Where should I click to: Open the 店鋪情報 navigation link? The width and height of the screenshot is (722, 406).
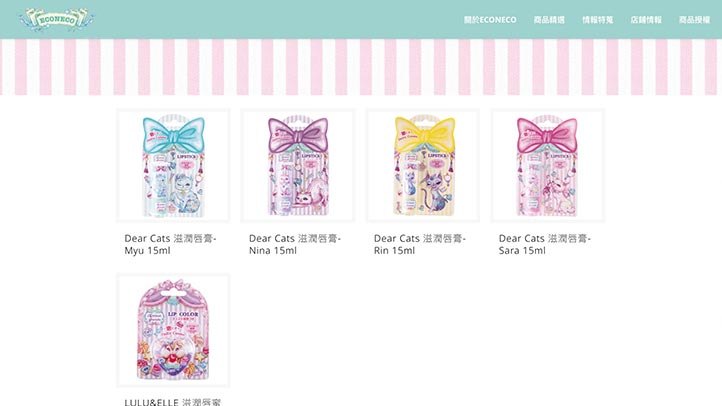[x=646, y=20]
